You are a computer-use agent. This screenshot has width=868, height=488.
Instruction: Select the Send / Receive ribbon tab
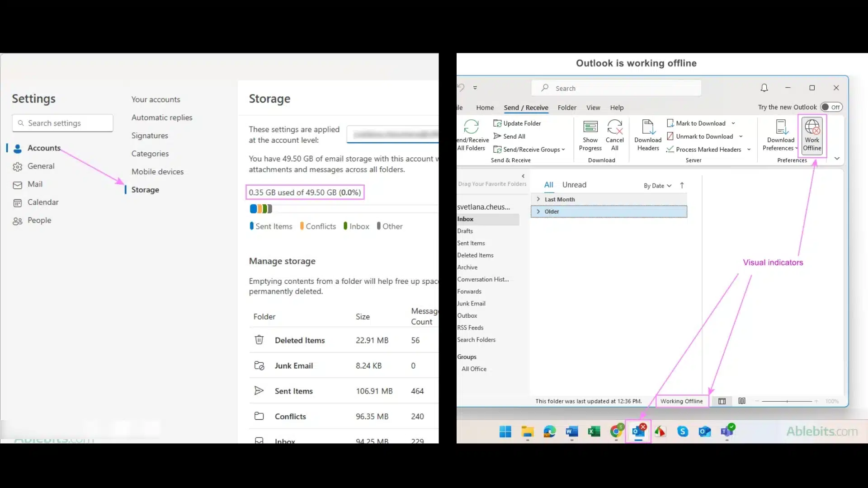pyautogui.click(x=526, y=108)
